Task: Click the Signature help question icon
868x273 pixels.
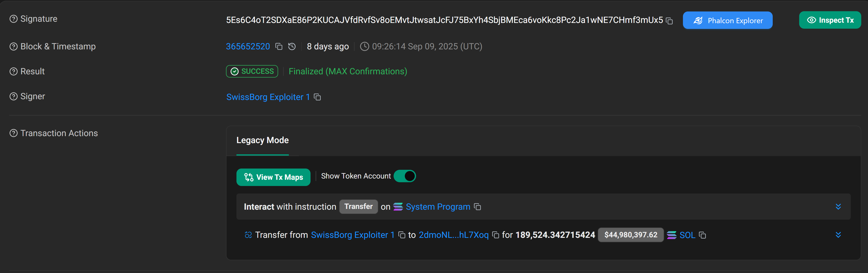Action: pos(13,19)
